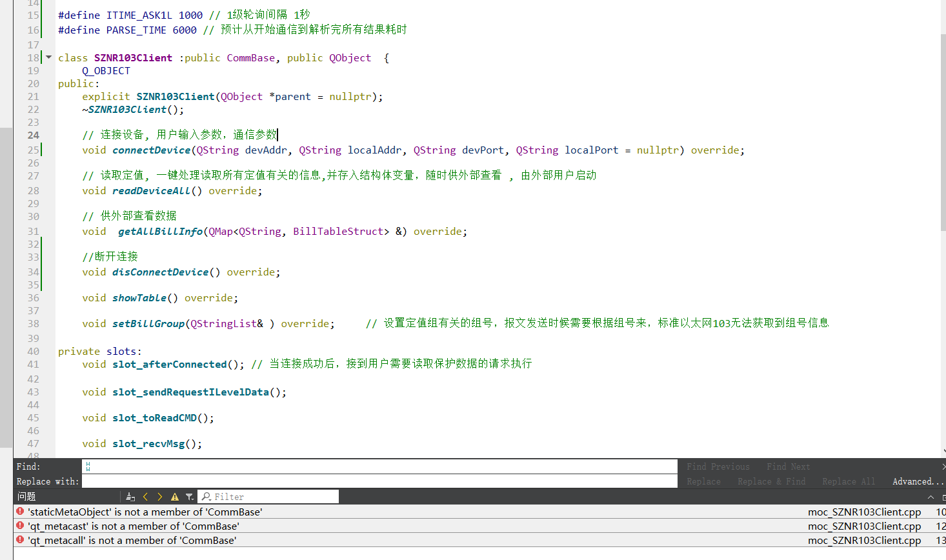Click line number 40 in the gutter
The width and height of the screenshot is (946, 560).
pyautogui.click(x=34, y=351)
